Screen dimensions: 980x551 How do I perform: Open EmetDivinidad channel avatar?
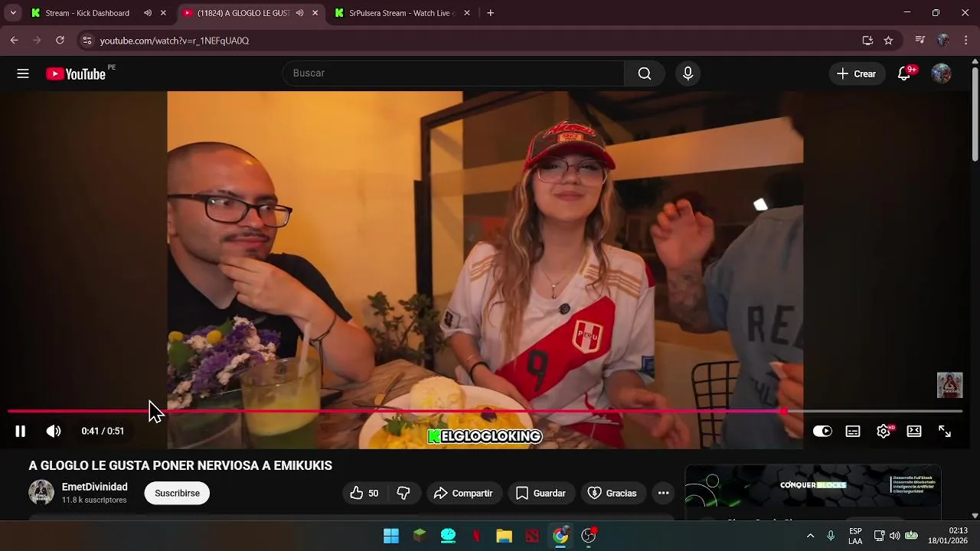coord(41,493)
